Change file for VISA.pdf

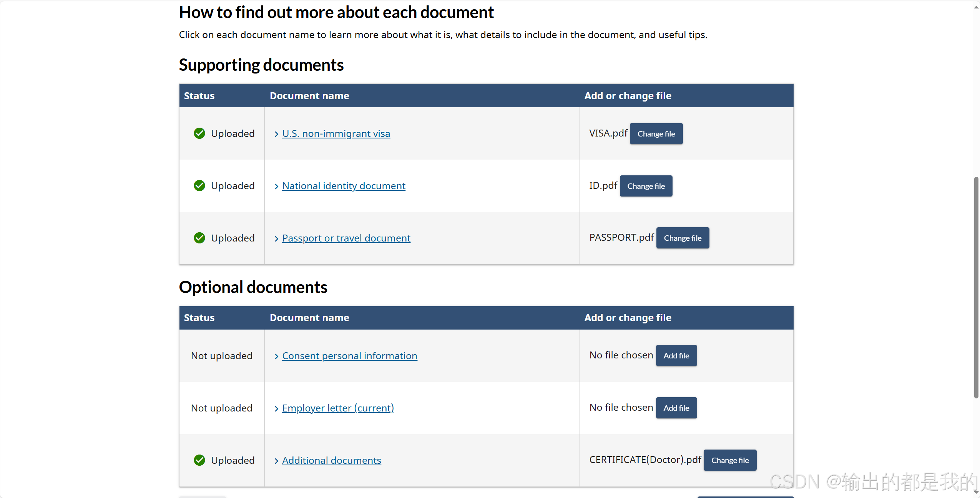pyautogui.click(x=656, y=134)
